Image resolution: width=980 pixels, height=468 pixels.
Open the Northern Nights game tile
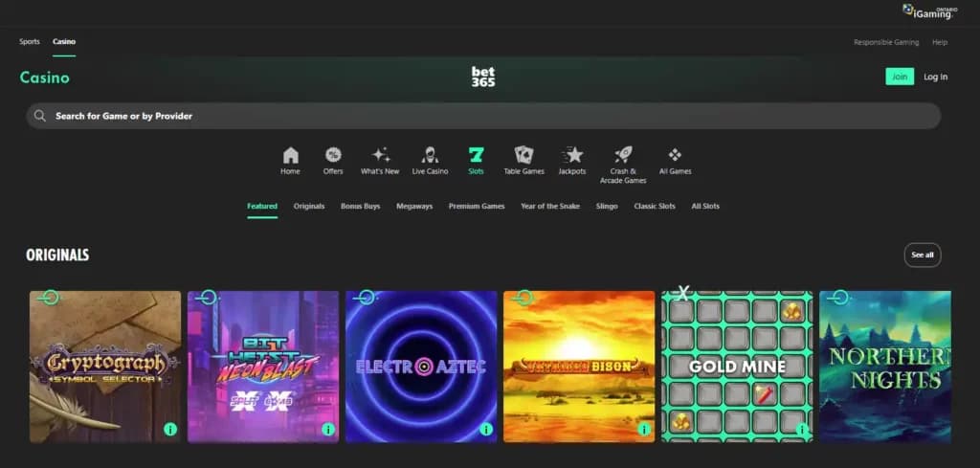pyautogui.click(x=885, y=367)
